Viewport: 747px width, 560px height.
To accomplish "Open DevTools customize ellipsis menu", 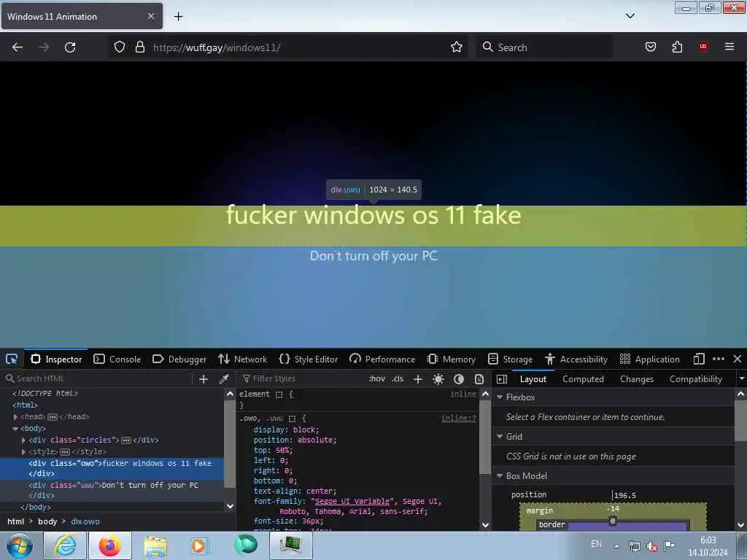I will (719, 359).
